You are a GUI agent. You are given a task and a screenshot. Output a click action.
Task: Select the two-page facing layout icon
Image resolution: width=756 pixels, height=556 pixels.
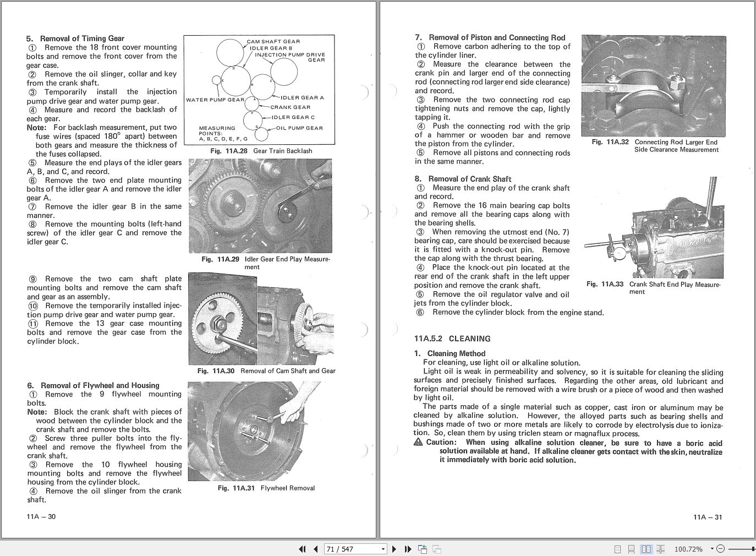(646, 549)
